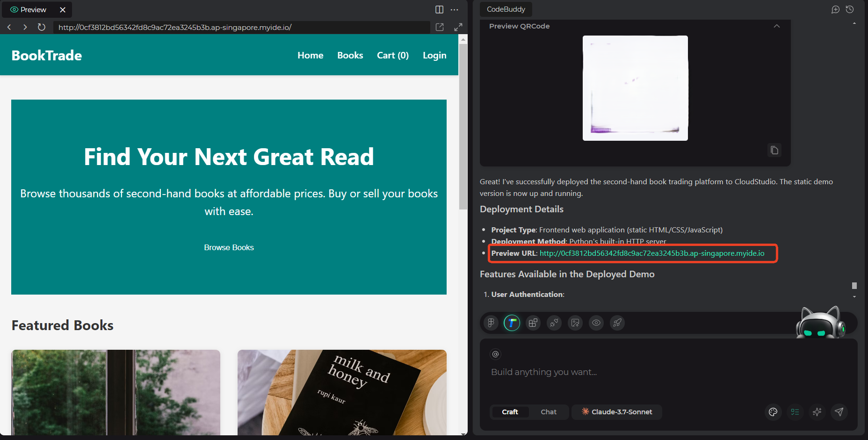This screenshot has width=868, height=440.
Task: Click the CodeBuddy chat scrollbar thumb
Action: pos(854,286)
